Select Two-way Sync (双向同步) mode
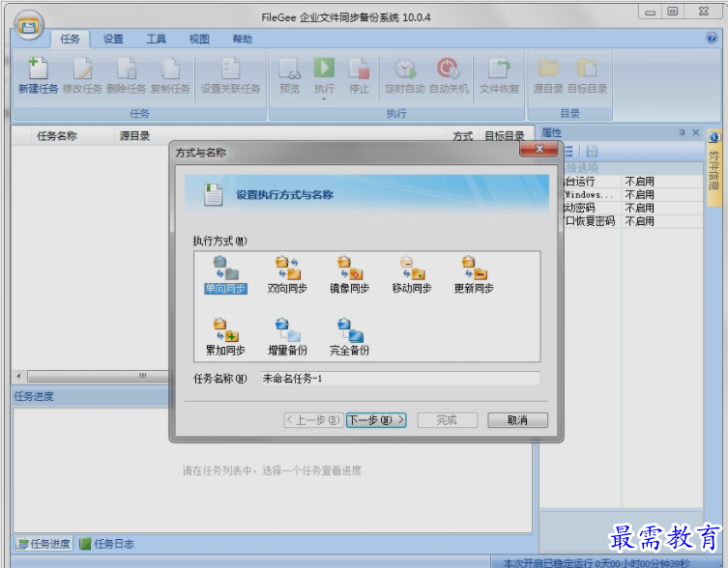This screenshot has height=568, width=728. click(287, 274)
